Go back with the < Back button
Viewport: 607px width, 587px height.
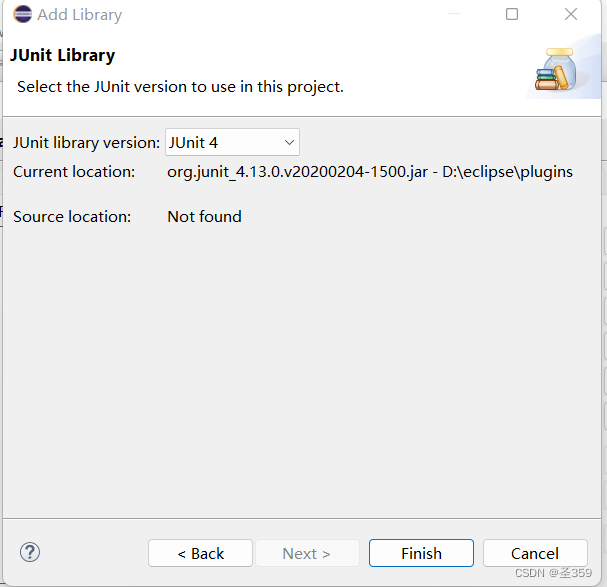(x=201, y=553)
